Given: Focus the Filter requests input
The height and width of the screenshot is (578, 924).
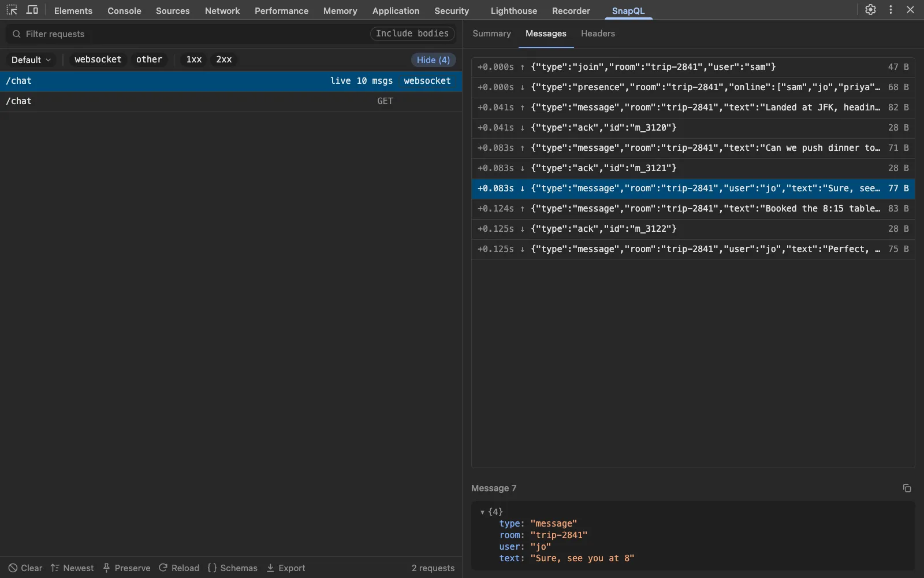Looking at the screenshot, I should coord(186,34).
